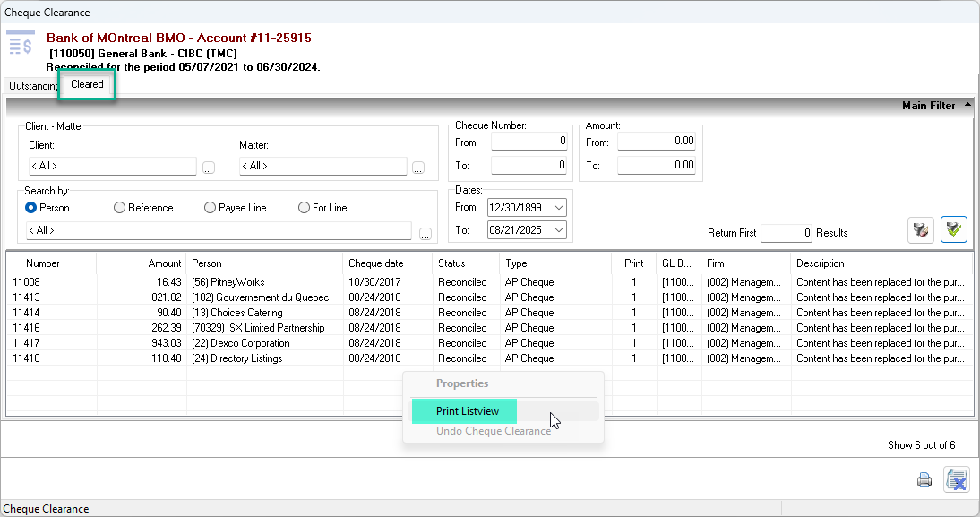This screenshot has width=980, height=517.
Task: Sort by the Status column header
Action: coord(466,263)
